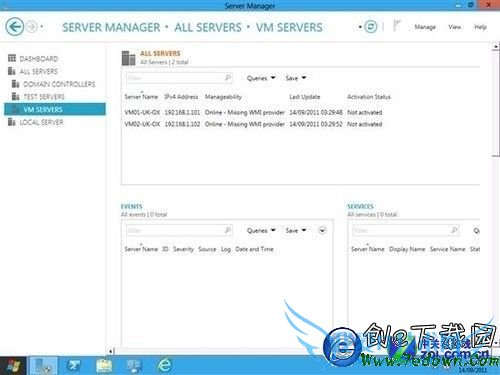Click the All Servers tile icon
Screen dimensions: 500x375
[x=129, y=58]
